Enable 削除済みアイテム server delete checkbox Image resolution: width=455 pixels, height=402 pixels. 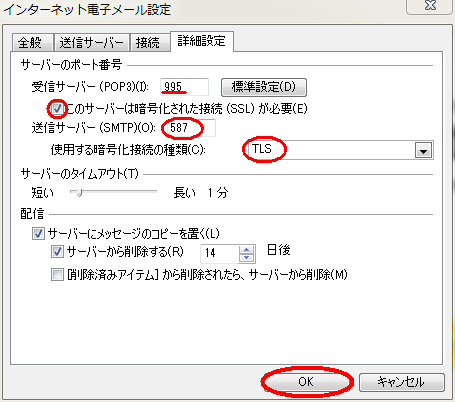(x=57, y=275)
